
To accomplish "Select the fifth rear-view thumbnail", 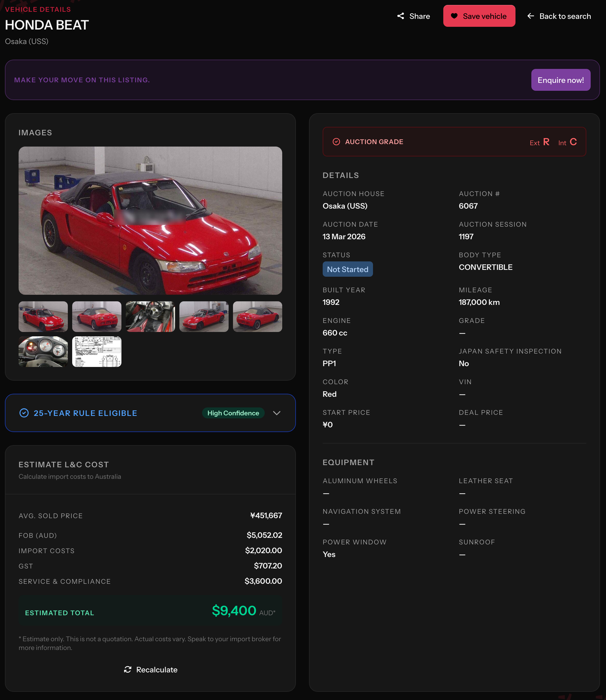I will click(x=257, y=317).
